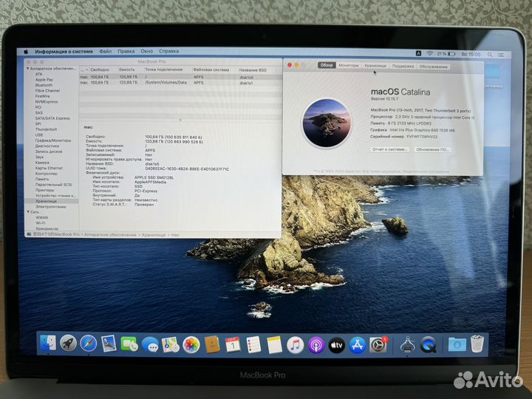The width and height of the screenshot is (532, 399).
Task: Open Photos flower icon in Dock
Action: click(191, 345)
